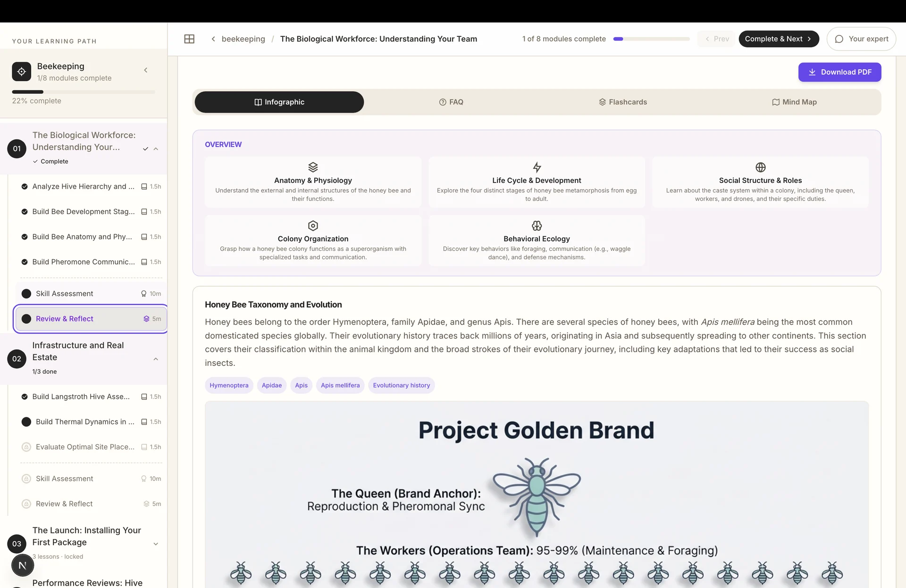Toggle completion circle for Build Pheromone Communication
906x588 pixels.
(x=25, y=262)
